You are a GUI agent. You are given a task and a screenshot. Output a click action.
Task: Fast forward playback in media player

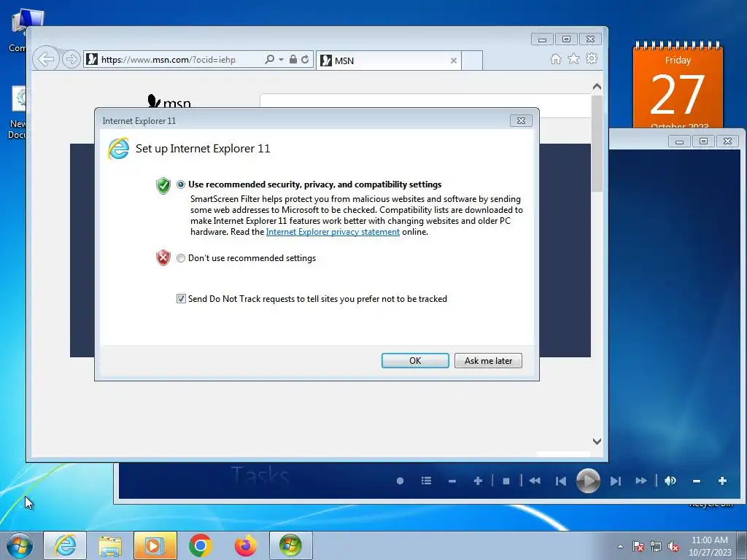click(641, 481)
